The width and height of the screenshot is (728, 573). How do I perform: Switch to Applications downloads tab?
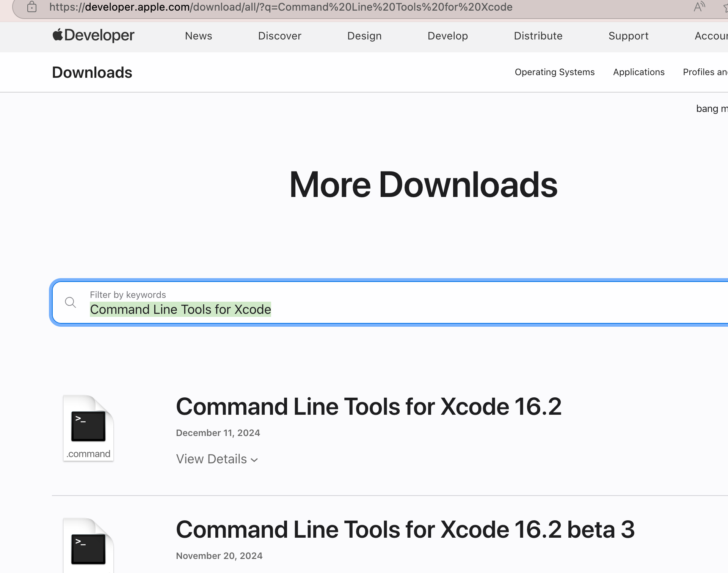(x=639, y=72)
